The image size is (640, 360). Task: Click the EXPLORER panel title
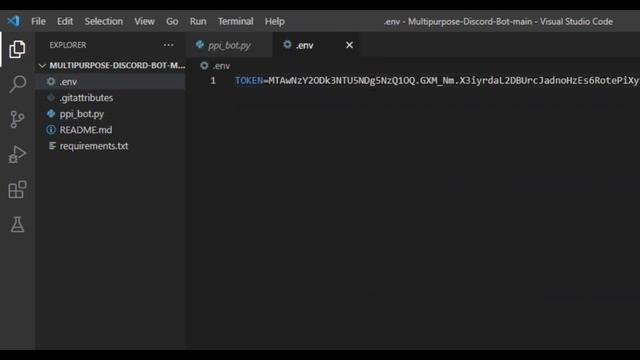[x=68, y=45]
